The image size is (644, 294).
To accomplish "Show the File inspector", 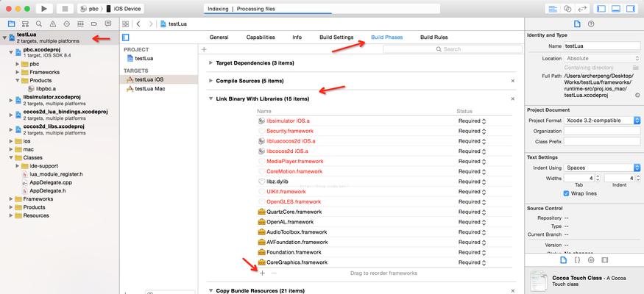I will [577, 24].
